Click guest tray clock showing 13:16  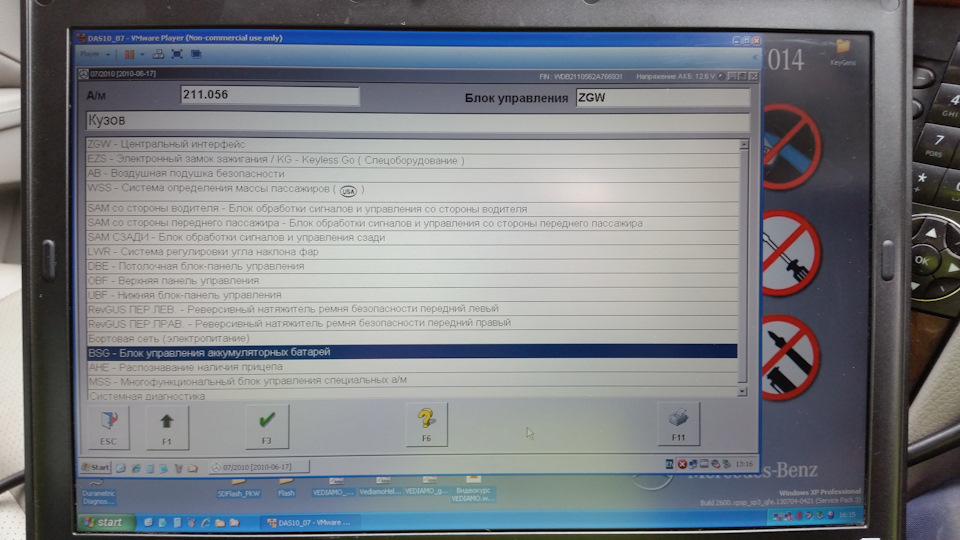[744, 464]
